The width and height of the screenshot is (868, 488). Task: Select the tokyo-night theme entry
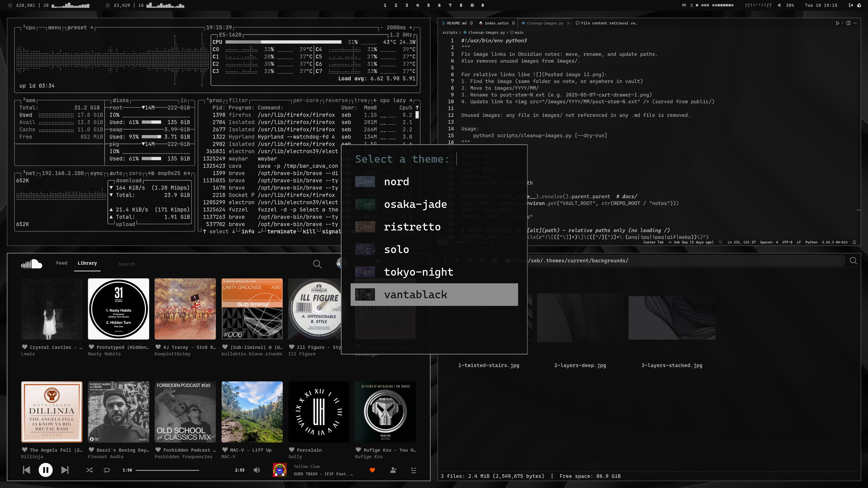[x=418, y=272]
